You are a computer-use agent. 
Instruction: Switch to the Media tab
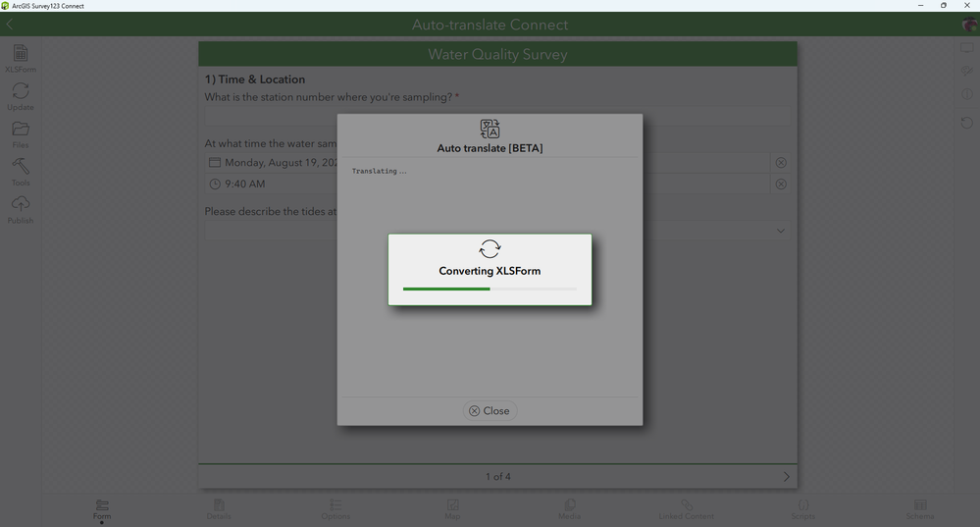coord(569,509)
